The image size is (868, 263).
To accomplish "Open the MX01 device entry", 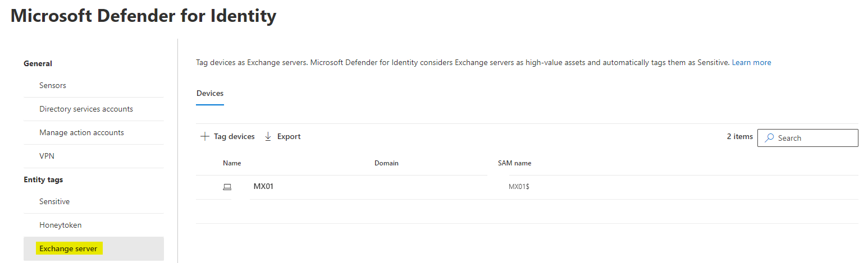I will (x=263, y=187).
